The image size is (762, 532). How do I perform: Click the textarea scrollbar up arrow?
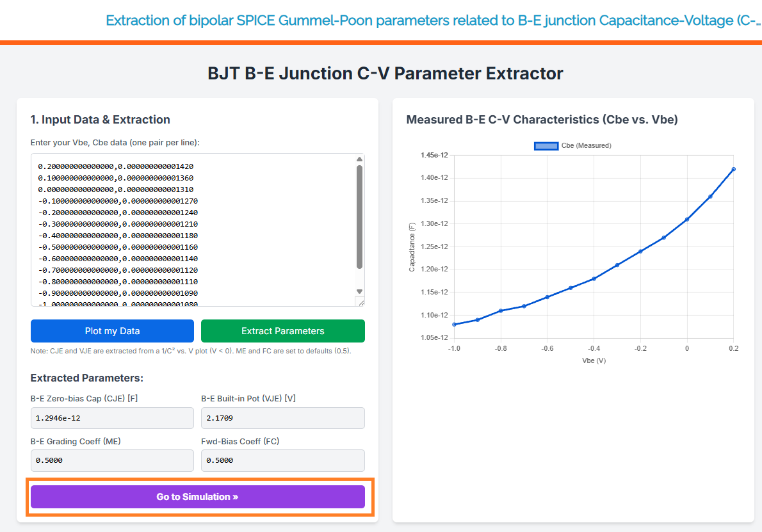[359, 159]
